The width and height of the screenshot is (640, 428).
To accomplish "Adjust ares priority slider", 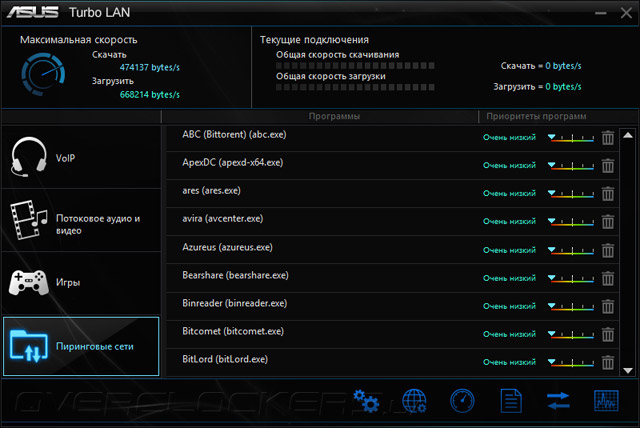I will (x=571, y=194).
